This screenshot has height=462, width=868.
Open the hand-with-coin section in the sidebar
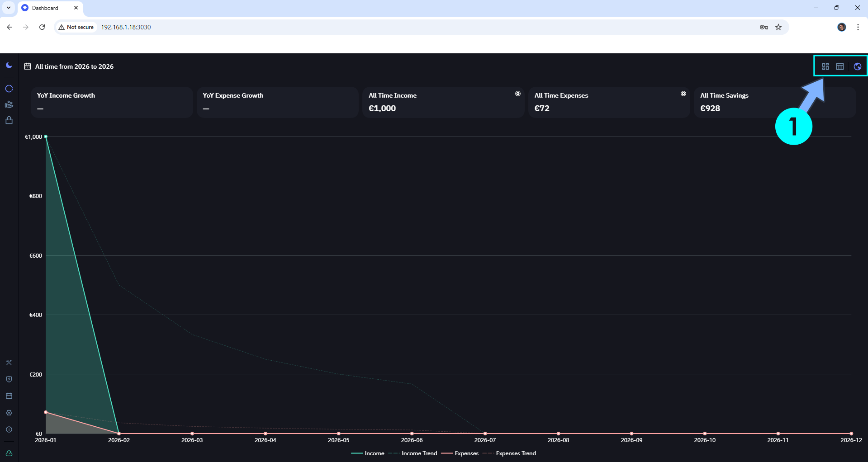coord(9,104)
